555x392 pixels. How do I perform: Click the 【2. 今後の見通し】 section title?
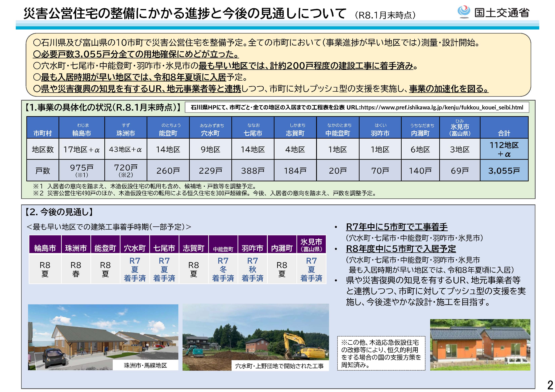(x=59, y=212)
